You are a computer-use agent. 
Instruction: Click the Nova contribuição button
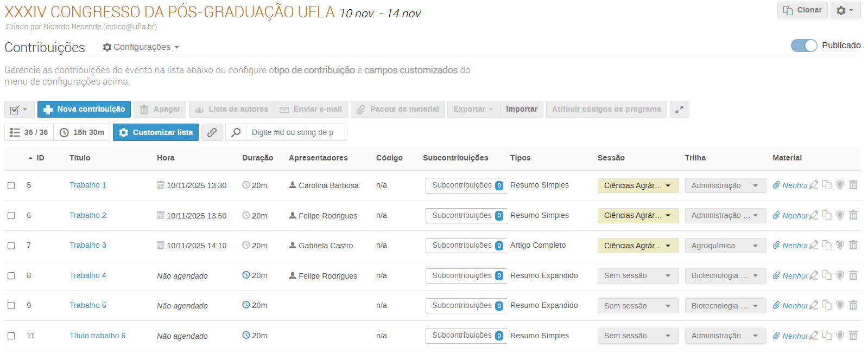84,110
